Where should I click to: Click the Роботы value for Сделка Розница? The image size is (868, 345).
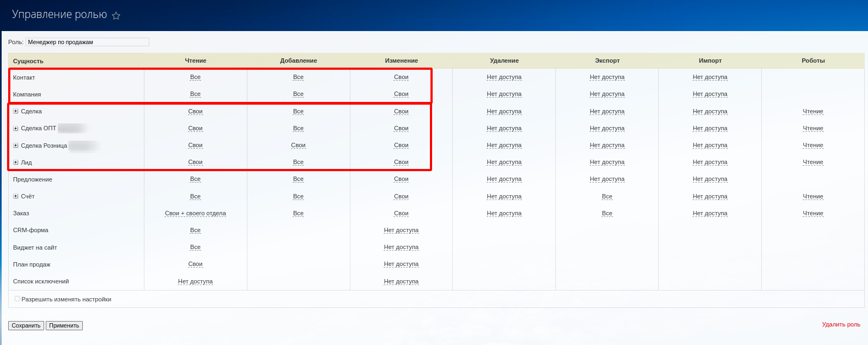click(x=813, y=146)
